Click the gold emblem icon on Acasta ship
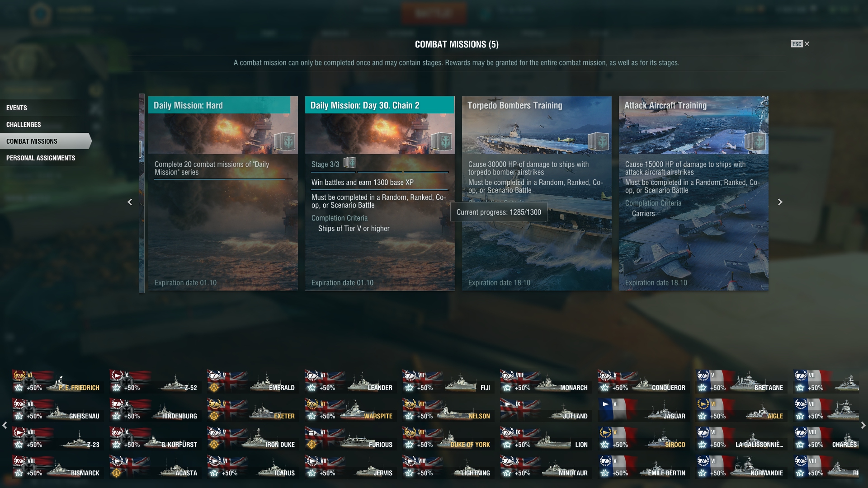 (117, 473)
